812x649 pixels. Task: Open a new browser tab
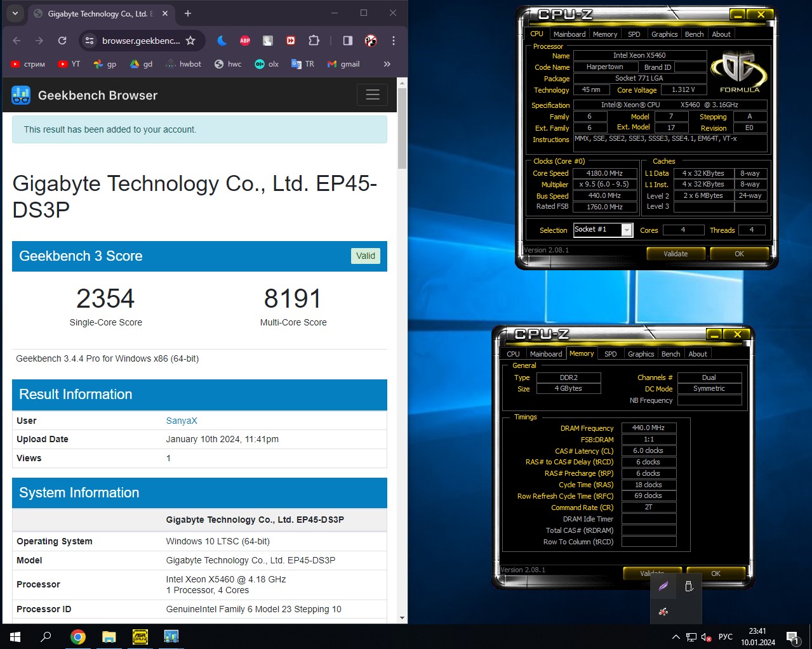(x=187, y=13)
